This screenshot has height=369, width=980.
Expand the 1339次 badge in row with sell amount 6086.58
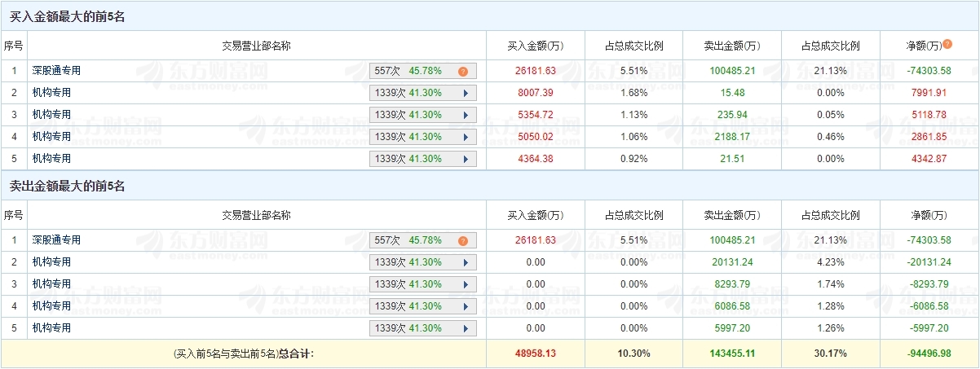422,306
